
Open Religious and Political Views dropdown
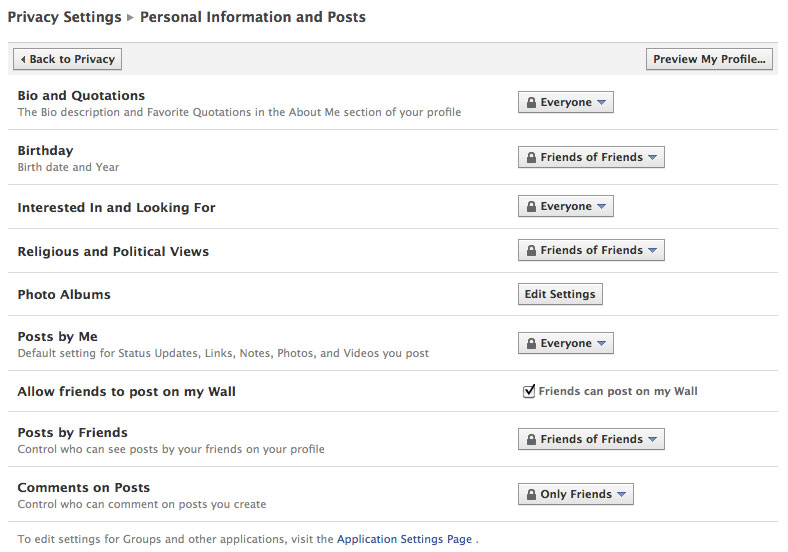pos(592,250)
